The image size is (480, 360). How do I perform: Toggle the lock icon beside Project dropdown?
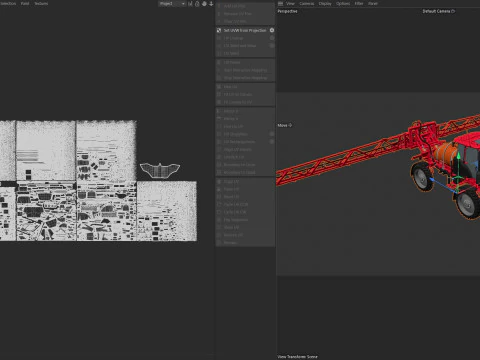197,4
